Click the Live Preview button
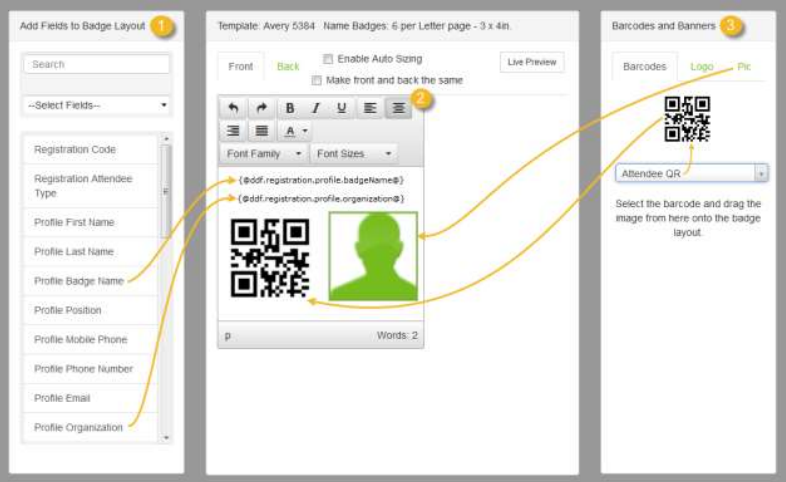This screenshot has height=482, width=786. coord(532,62)
